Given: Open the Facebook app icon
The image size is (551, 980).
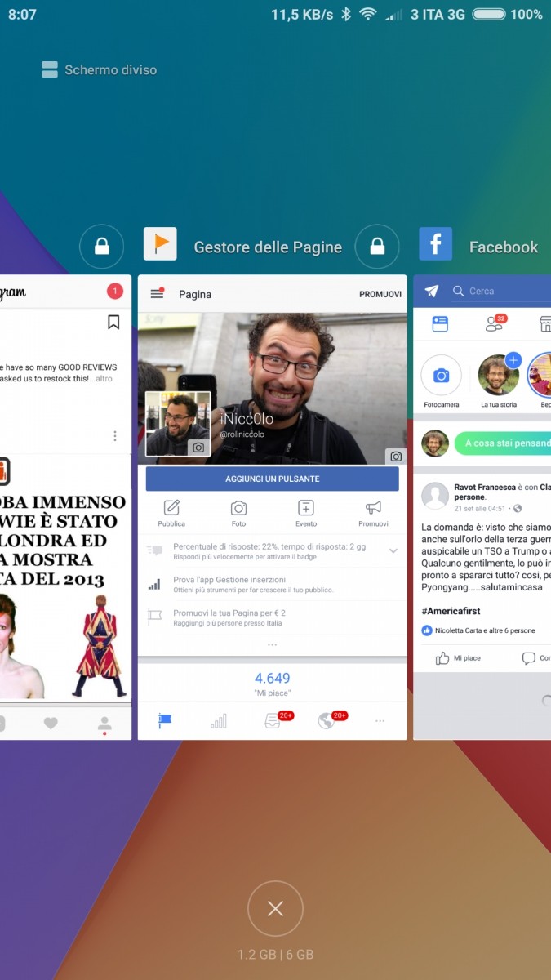Looking at the screenshot, I should coord(435,244).
